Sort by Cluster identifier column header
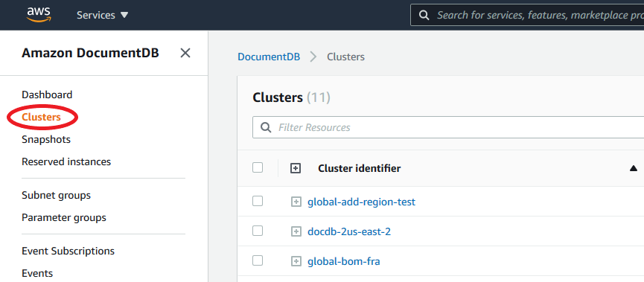The image size is (644, 282). point(360,168)
